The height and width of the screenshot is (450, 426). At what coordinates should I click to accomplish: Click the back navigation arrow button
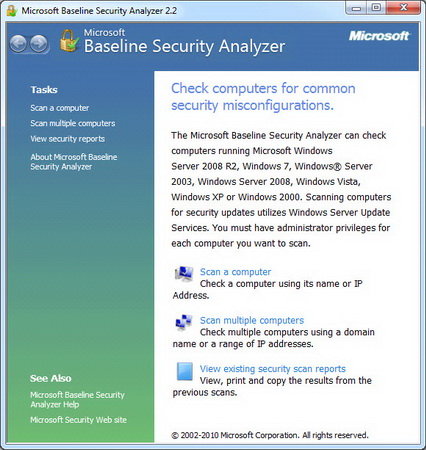click(x=18, y=44)
